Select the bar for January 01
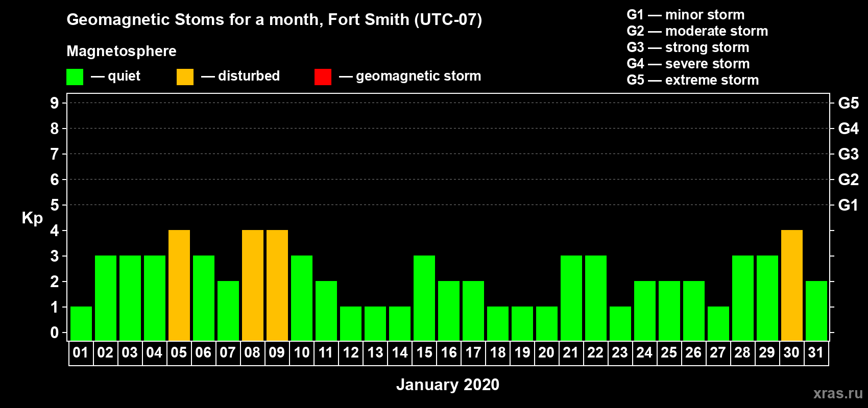 81,323
